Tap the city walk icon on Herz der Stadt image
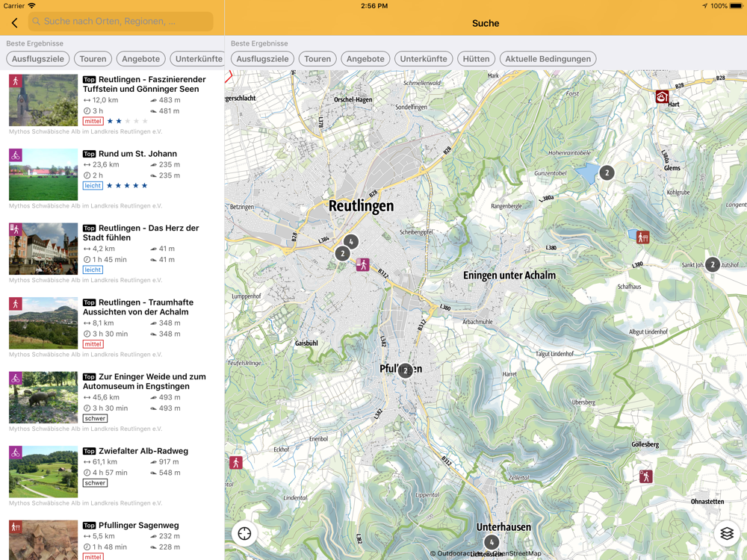Image resolution: width=747 pixels, height=560 pixels. (16, 229)
